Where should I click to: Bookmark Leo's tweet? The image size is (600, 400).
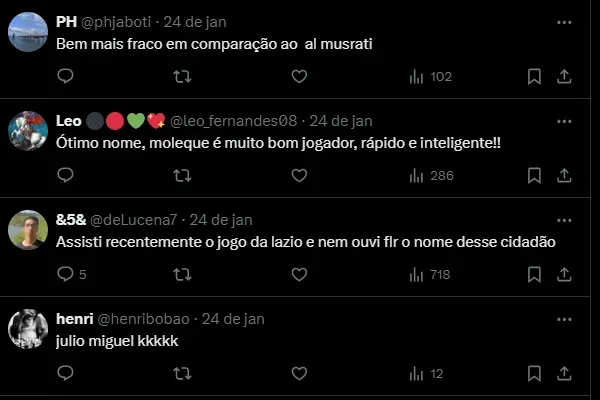pyautogui.click(x=534, y=175)
